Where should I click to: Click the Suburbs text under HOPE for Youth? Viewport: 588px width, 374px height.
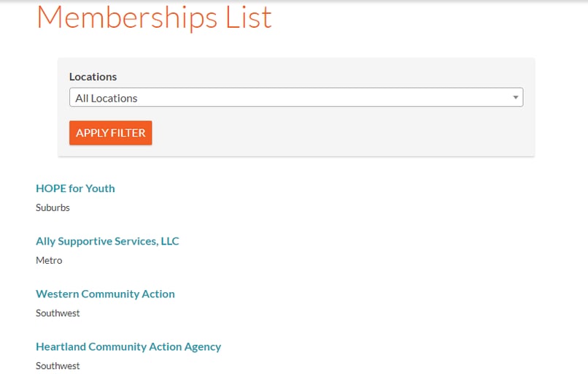53,207
